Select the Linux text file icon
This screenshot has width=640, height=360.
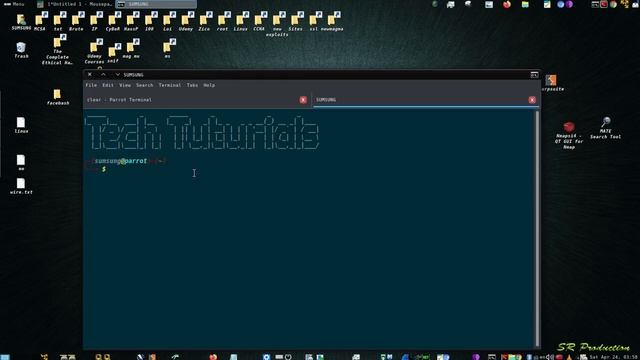point(21,125)
